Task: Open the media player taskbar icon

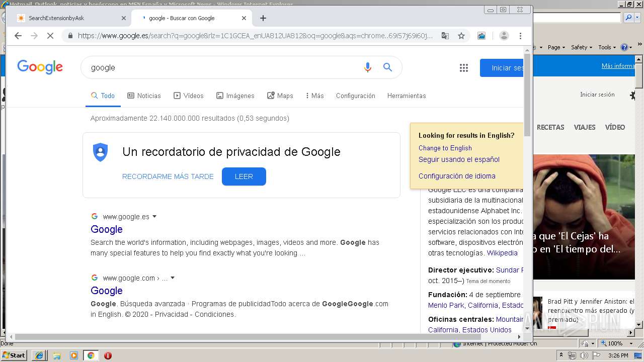Action: [x=73, y=355]
